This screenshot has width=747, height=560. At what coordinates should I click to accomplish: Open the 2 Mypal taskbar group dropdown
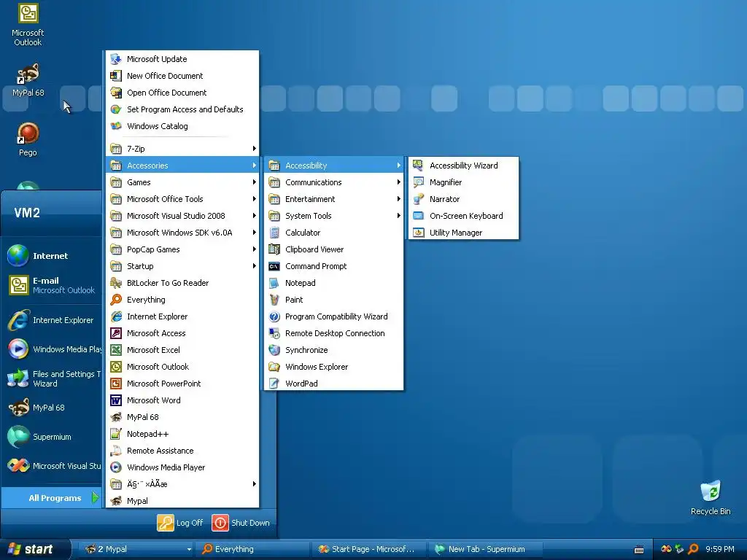pos(189,550)
